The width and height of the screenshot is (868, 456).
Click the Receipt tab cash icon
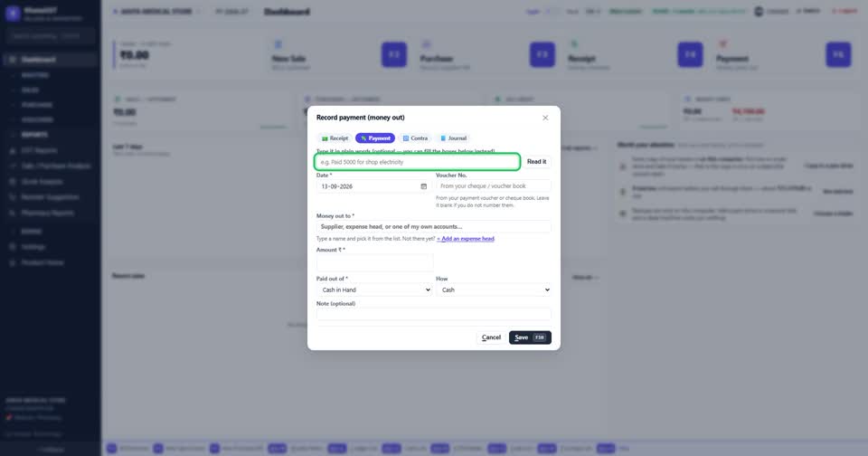(x=325, y=138)
